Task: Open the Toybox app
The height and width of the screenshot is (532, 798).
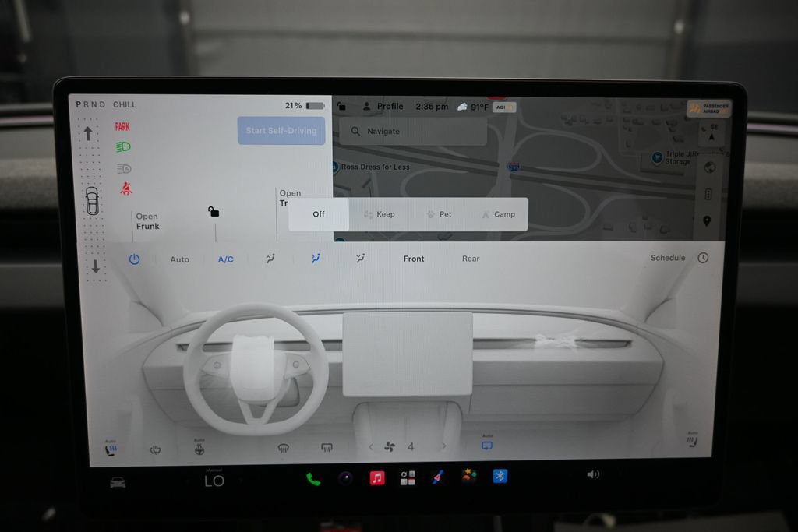Action: 468,476
